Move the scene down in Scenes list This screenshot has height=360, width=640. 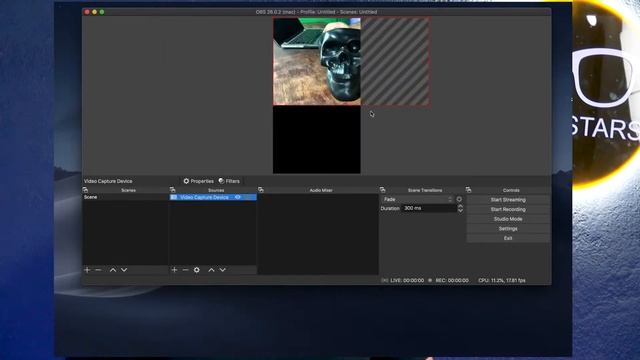[x=124, y=270]
